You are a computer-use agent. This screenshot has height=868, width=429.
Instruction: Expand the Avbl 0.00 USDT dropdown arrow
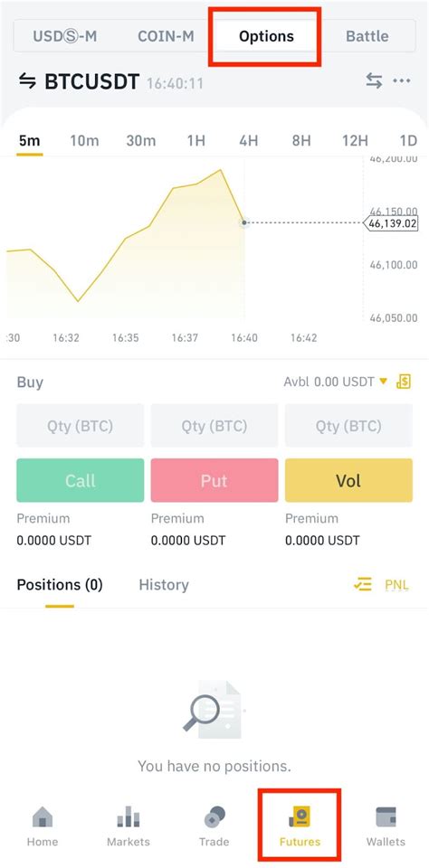[x=383, y=381]
